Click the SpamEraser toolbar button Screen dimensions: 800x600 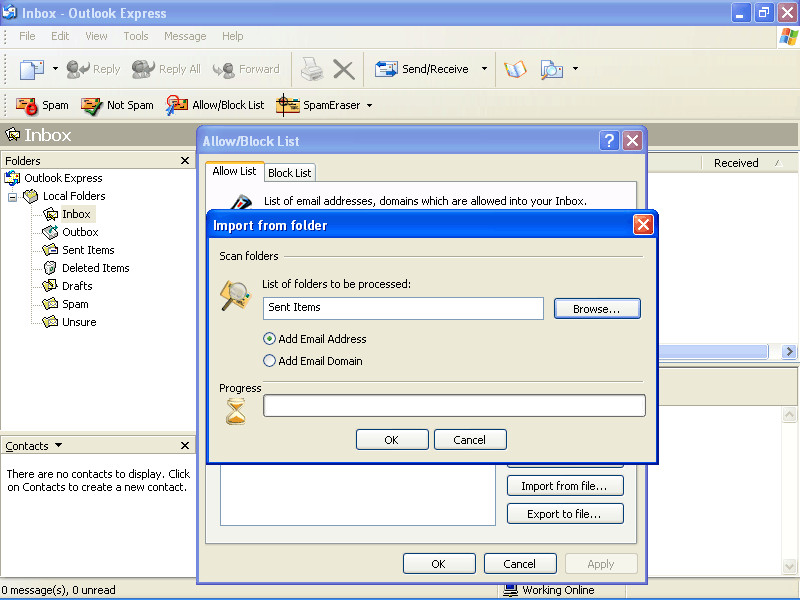click(318, 105)
